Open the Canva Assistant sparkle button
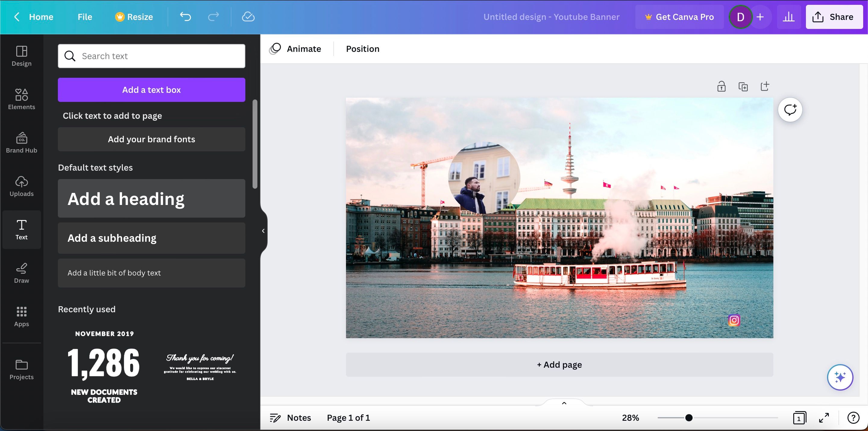 pos(840,377)
